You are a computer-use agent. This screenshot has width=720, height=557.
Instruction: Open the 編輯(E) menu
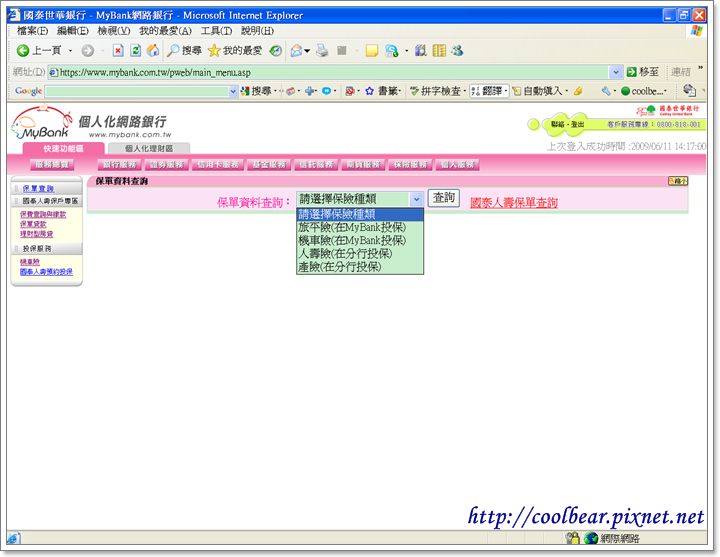pos(73,31)
